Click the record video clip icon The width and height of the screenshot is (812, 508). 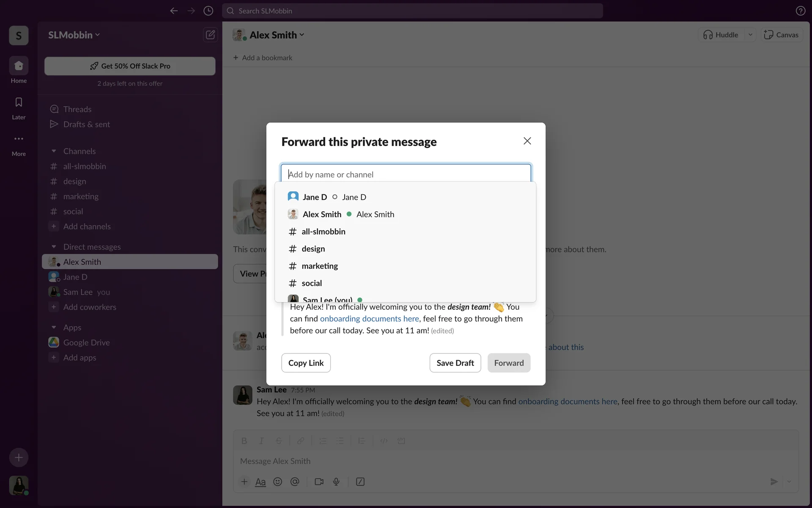pos(319,482)
